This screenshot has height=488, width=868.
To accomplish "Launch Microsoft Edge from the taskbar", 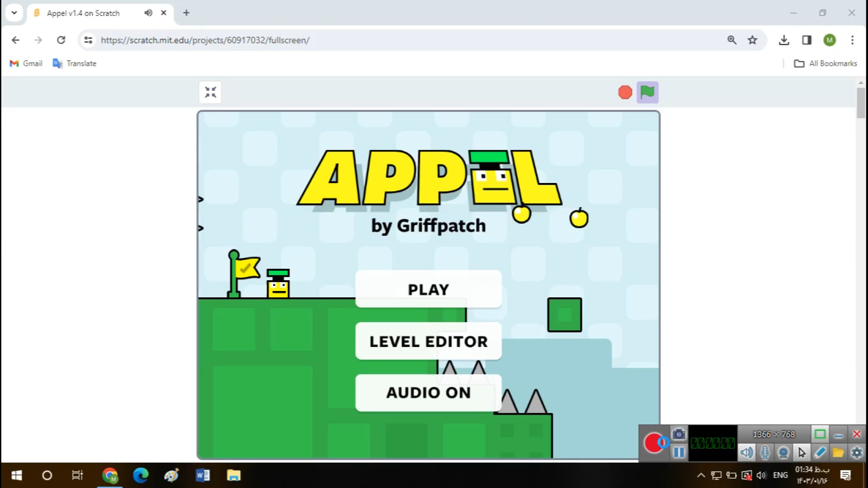I will click(141, 475).
